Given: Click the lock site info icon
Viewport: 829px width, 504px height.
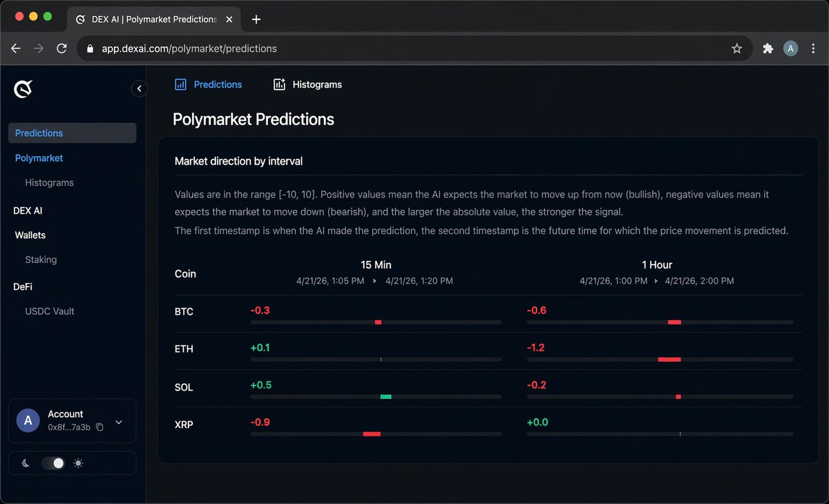Looking at the screenshot, I should [89, 49].
